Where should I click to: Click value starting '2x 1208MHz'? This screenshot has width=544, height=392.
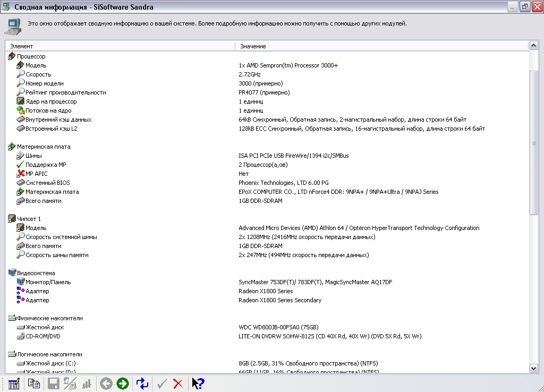307,237
